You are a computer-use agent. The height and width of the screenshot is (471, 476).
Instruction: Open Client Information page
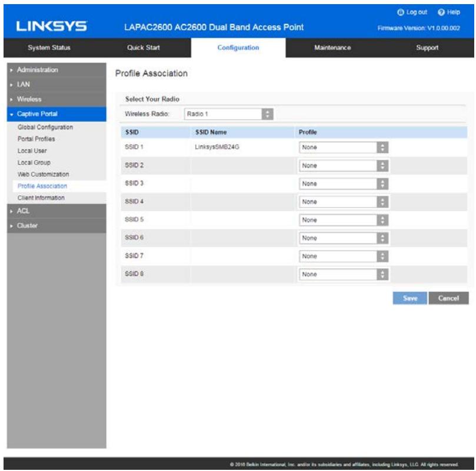pyautogui.click(x=41, y=198)
